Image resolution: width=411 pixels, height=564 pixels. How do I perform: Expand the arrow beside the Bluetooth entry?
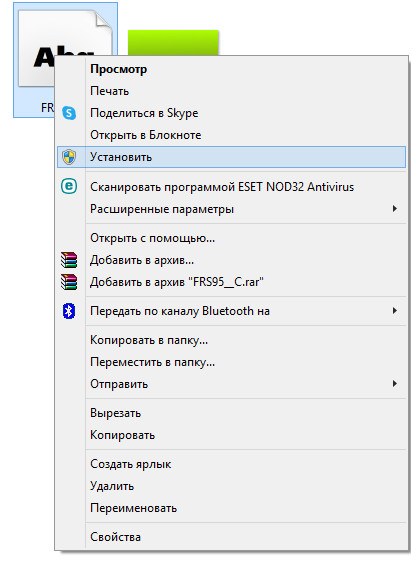point(395,311)
